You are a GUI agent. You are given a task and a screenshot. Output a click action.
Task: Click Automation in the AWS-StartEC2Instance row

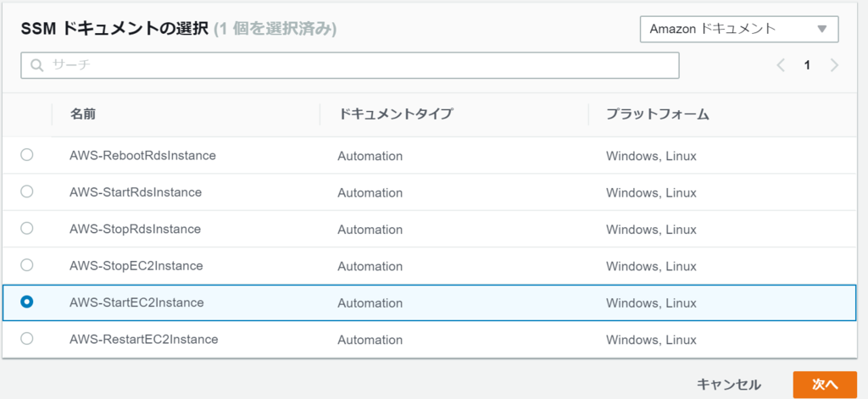370,303
